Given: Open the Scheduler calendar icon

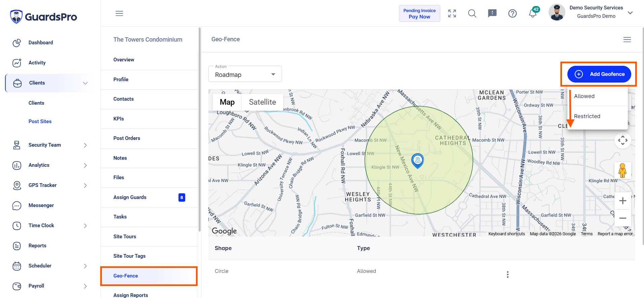Looking at the screenshot, I should [17, 266].
